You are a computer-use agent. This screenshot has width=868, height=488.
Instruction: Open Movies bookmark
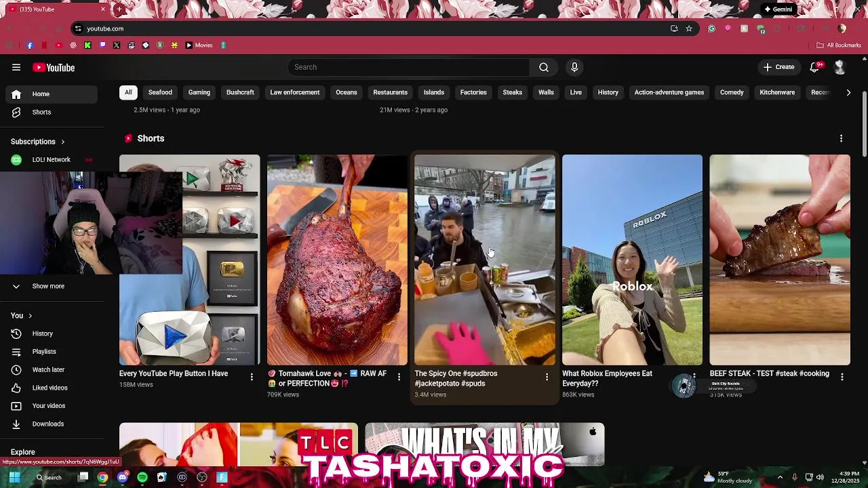click(199, 45)
